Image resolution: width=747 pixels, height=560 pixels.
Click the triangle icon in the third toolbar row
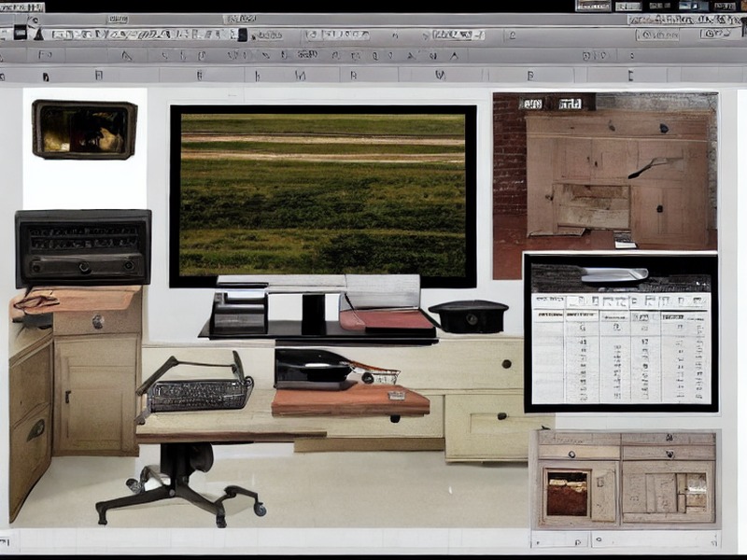126,56
